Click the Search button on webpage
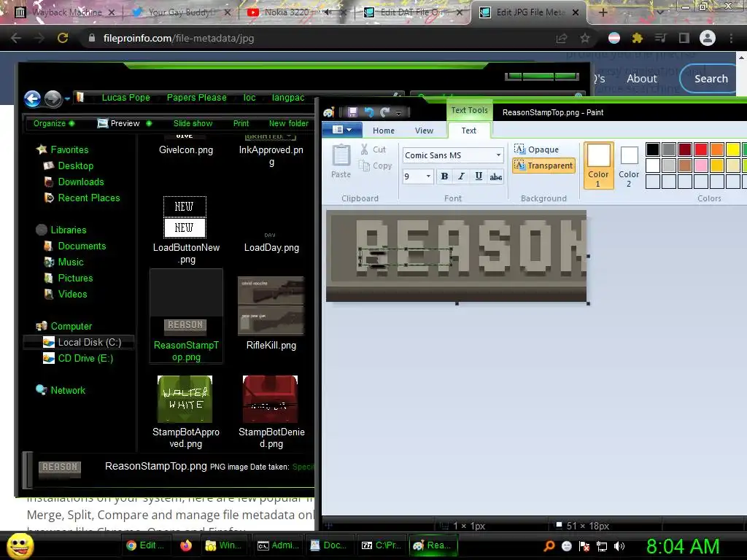 pos(711,79)
